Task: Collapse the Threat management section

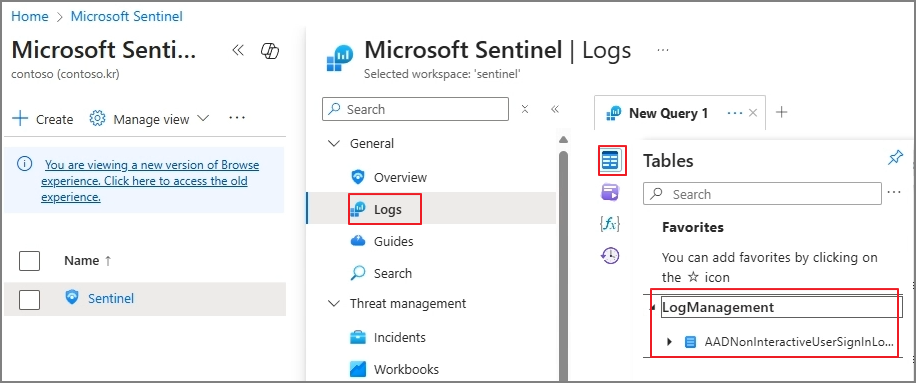Action: [x=334, y=304]
